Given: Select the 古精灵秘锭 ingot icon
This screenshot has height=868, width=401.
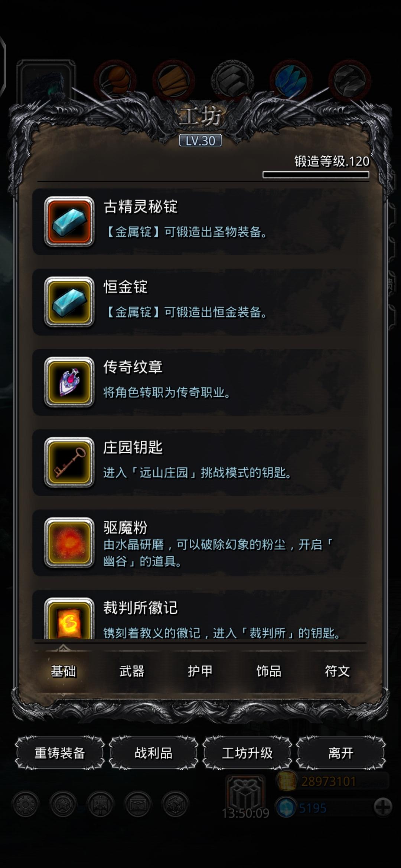Looking at the screenshot, I should (69, 222).
